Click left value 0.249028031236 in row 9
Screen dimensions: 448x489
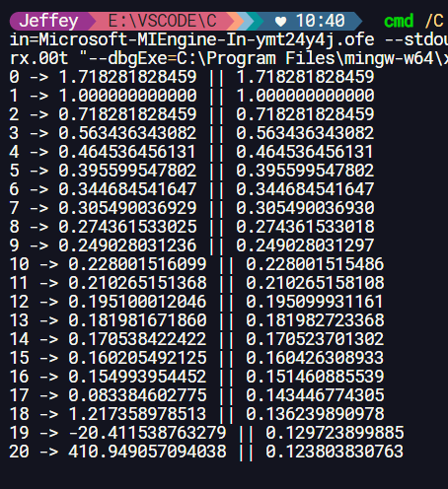[127, 245]
